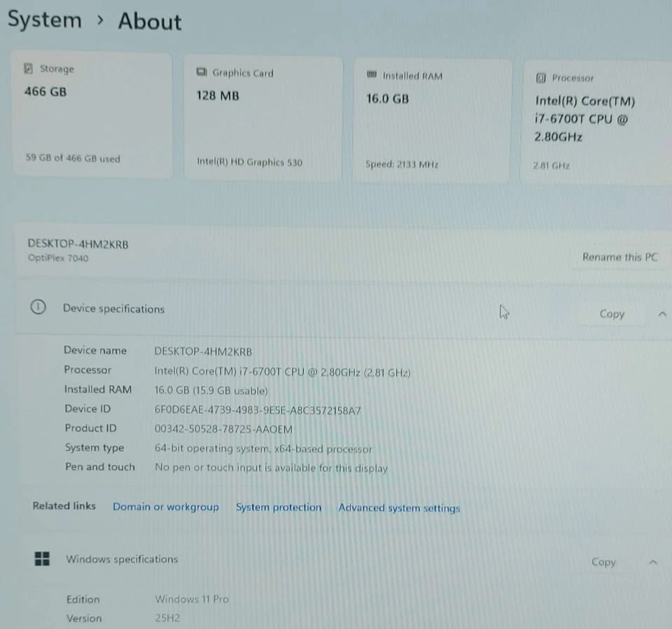The width and height of the screenshot is (672, 629).
Task: Click the Device specifications info icon
Action: pos(38,307)
